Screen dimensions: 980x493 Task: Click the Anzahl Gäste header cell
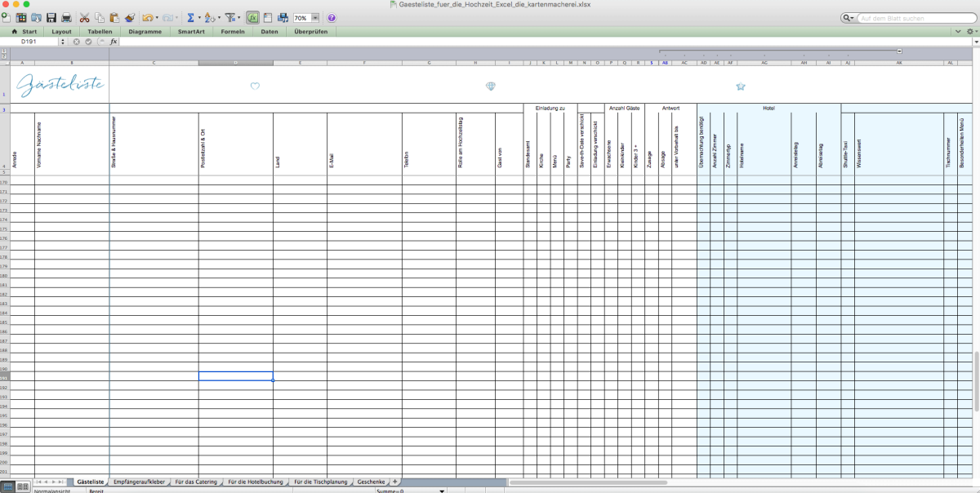pos(624,108)
